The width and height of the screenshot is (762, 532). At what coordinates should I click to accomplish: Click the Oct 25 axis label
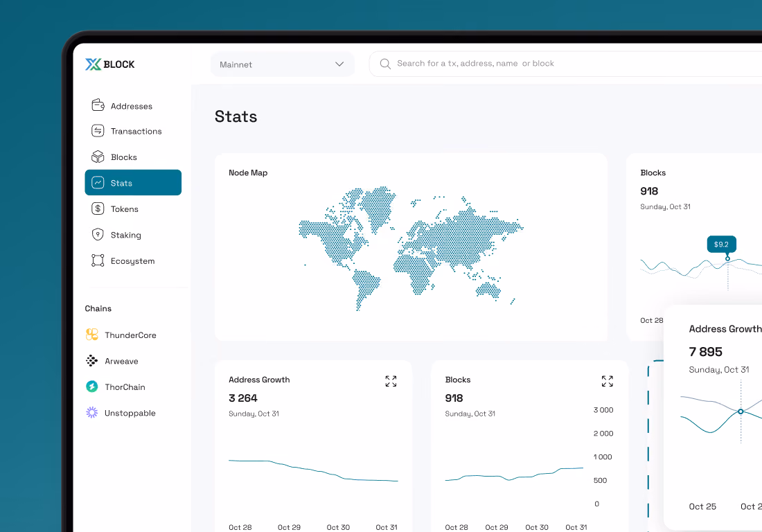point(702,506)
